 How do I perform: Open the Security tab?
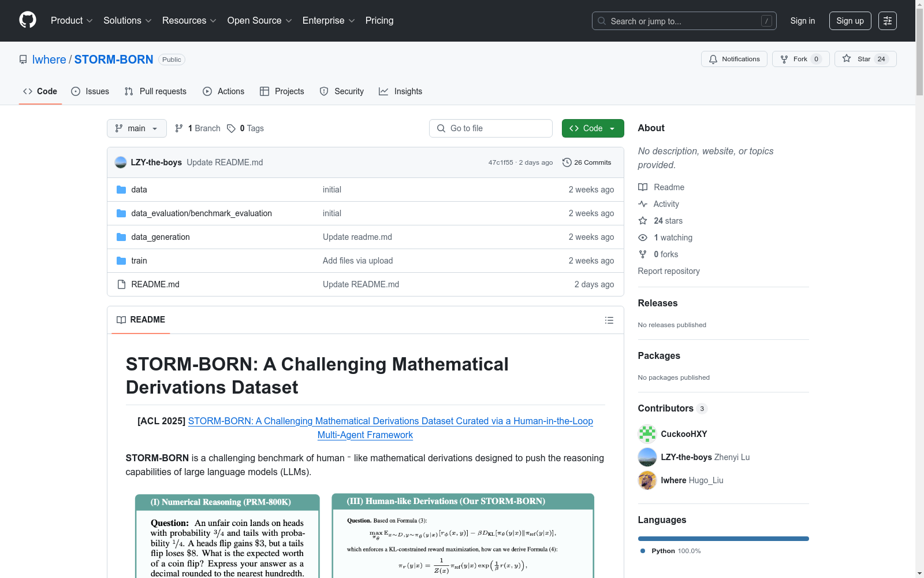tap(342, 91)
